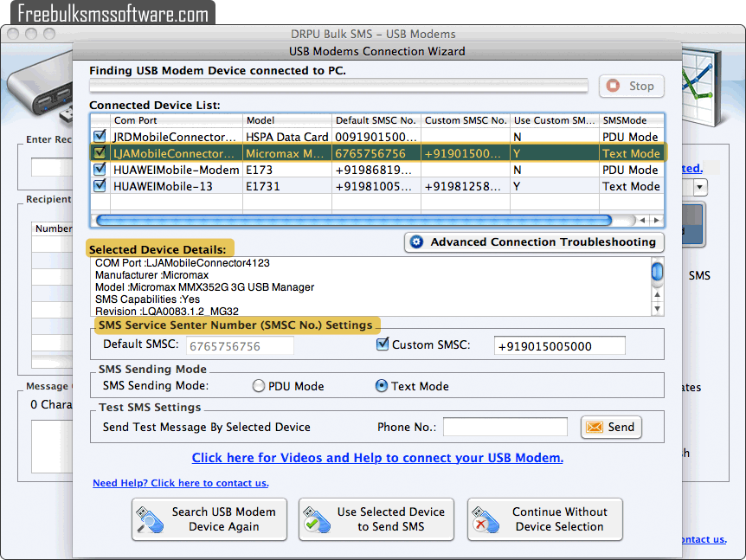Click the test Phone No. input field

[x=505, y=427]
